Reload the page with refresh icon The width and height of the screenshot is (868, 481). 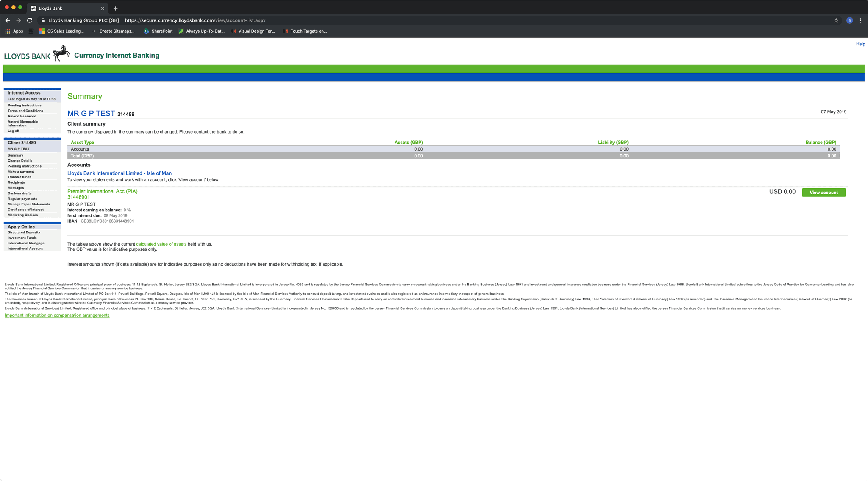tap(29, 20)
